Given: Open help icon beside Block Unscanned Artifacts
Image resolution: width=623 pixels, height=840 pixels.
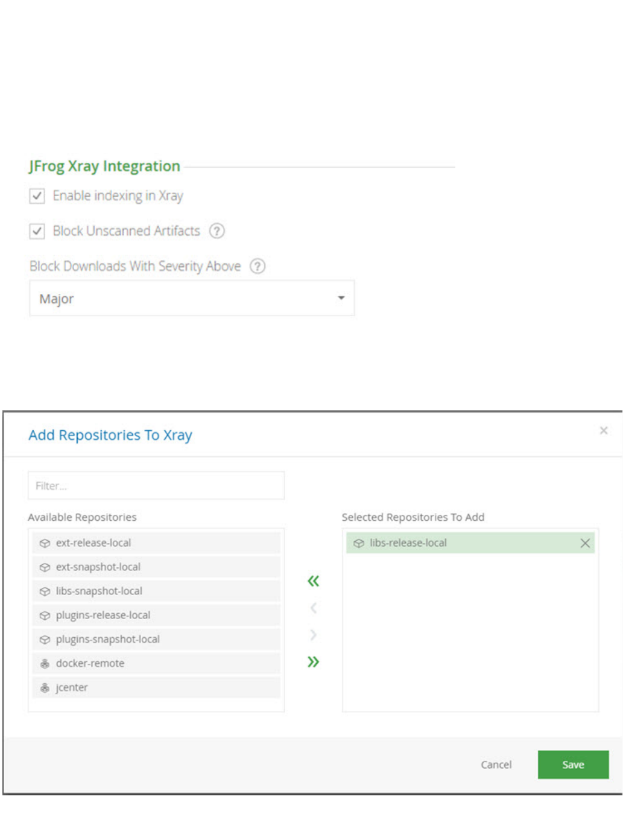Looking at the screenshot, I should tap(217, 231).
